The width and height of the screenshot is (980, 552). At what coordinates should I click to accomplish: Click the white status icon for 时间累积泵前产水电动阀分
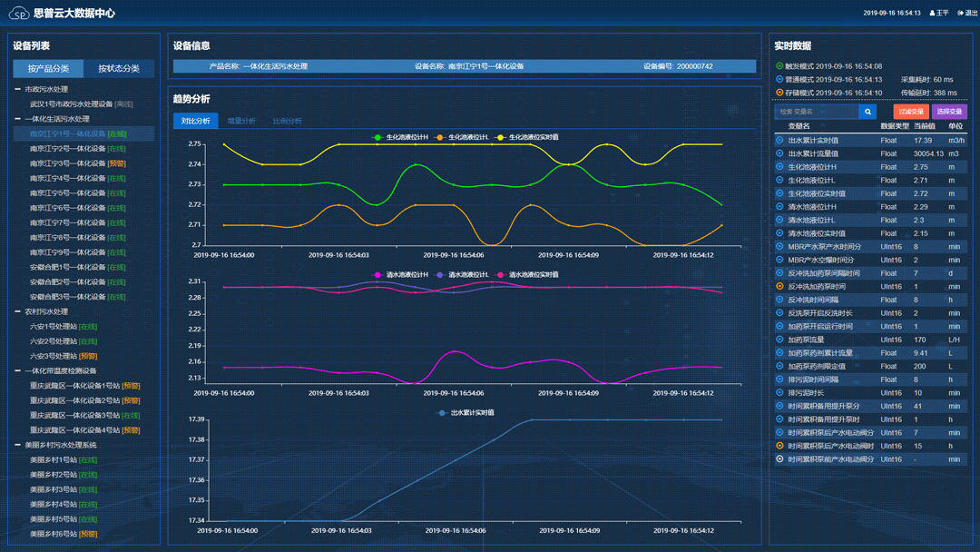(779, 459)
